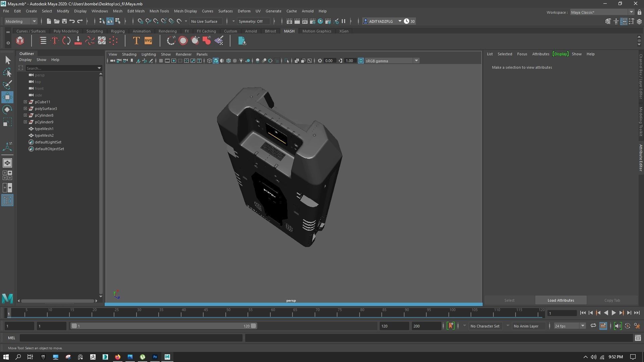Image resolution: width=644 pixels, height=362 pixels.
Task: Open Symmetry Off dropdown
Action: pyautogui.click(x=254, y=21)
